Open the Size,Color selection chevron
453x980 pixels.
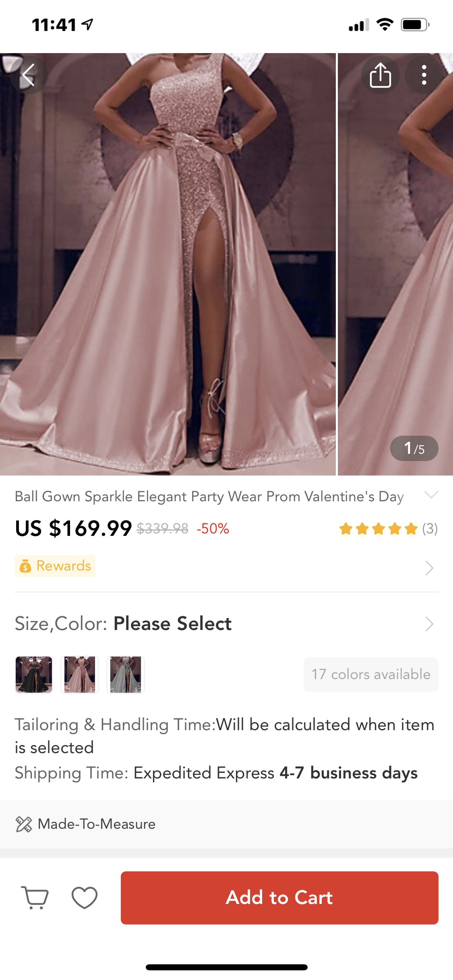tap(429, 624)
